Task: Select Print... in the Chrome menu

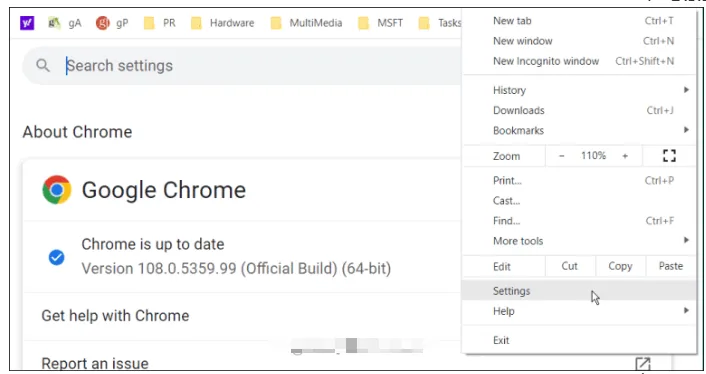Action: point(580,180)
